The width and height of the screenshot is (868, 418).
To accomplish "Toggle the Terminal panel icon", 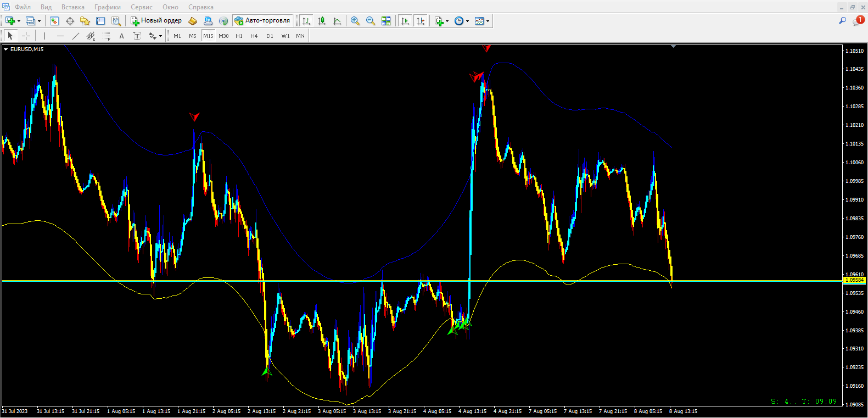I will click(100, 21).
